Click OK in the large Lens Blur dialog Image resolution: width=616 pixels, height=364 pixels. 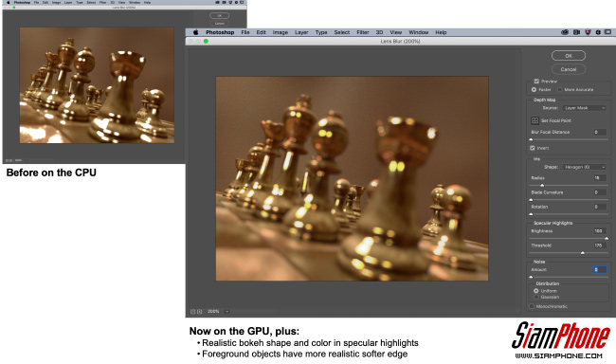tap(568, 55)
